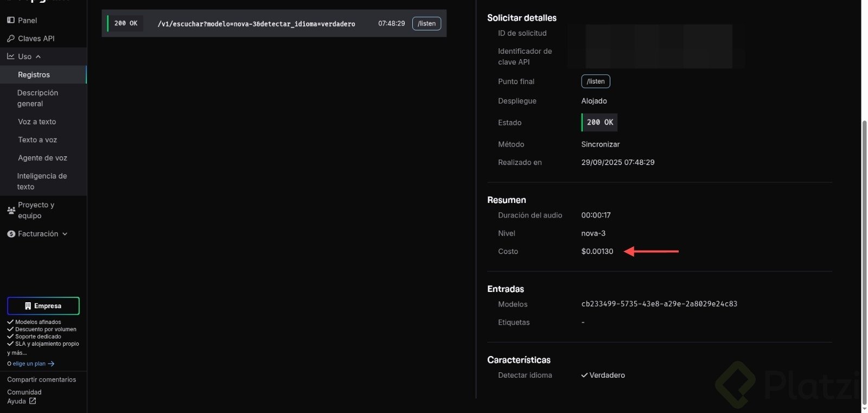Visit the Comunidad link

click(x=24, y=392)
